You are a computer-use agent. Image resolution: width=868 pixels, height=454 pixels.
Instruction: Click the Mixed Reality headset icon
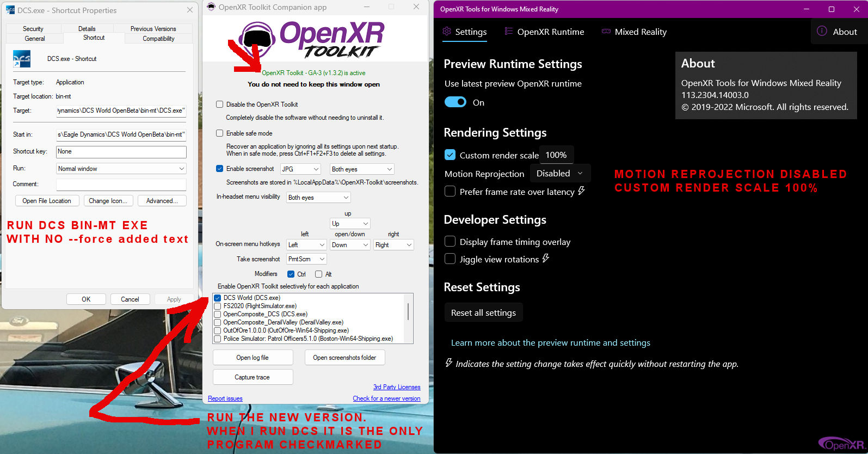pyautogui.click(x=606, y=32)
